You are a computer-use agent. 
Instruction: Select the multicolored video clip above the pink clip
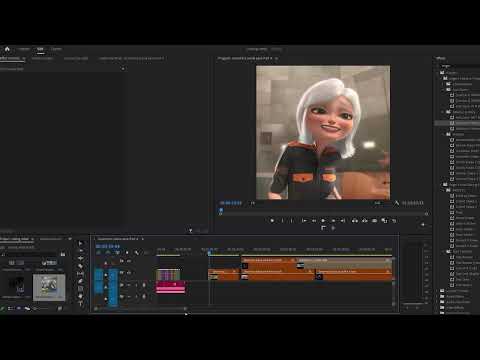click(x=168, y=275)
